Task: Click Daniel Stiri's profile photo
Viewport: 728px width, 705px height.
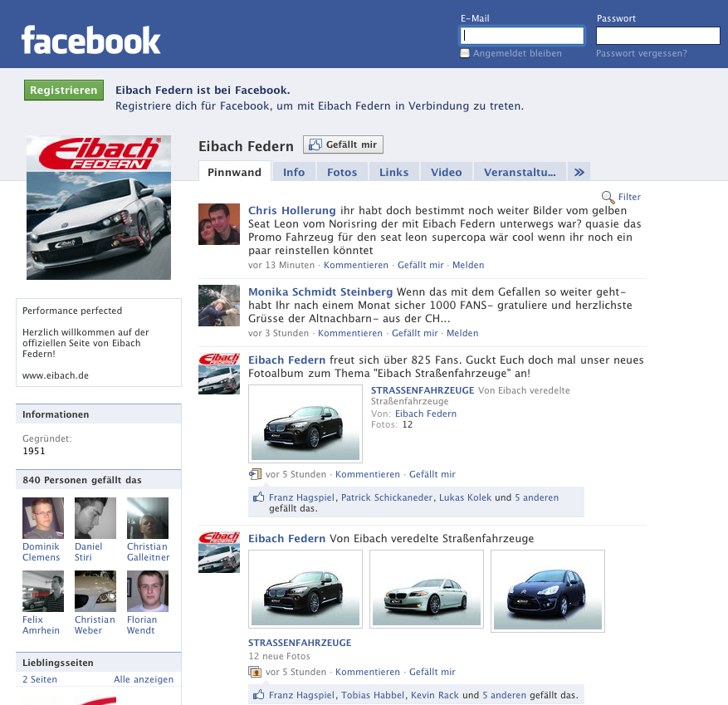Action: click(x=95, y=518)
